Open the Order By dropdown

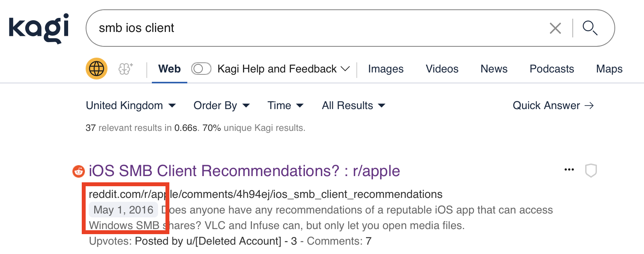(x=222, y=106)
